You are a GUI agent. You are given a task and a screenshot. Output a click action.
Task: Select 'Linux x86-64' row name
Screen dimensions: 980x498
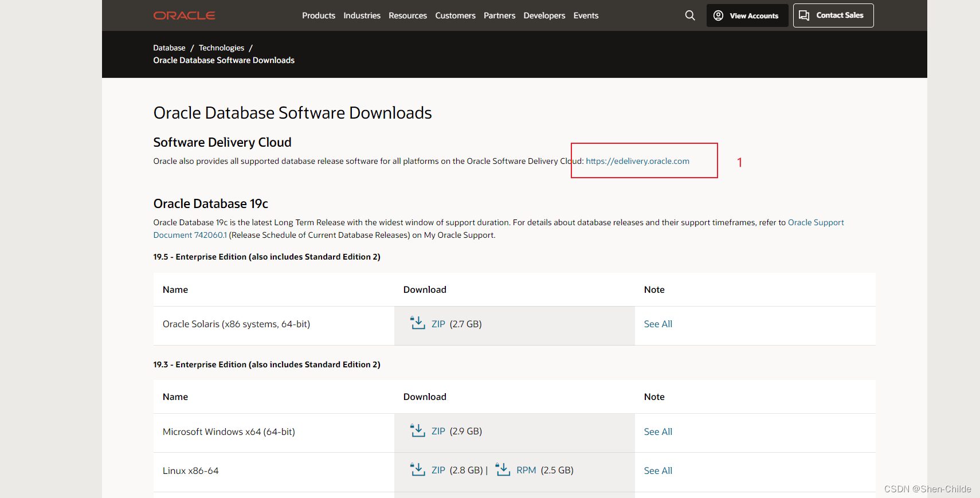pyautogui.click(x=190, y=470)
